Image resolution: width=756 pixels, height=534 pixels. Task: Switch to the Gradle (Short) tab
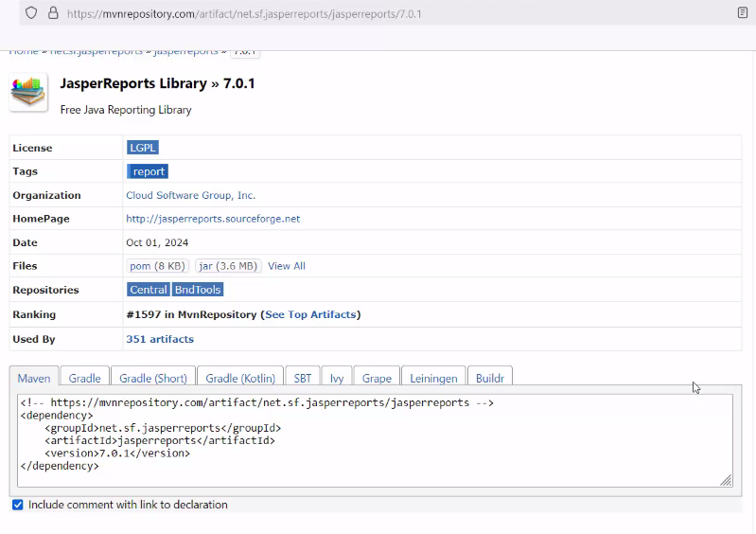tap(153, 378)
